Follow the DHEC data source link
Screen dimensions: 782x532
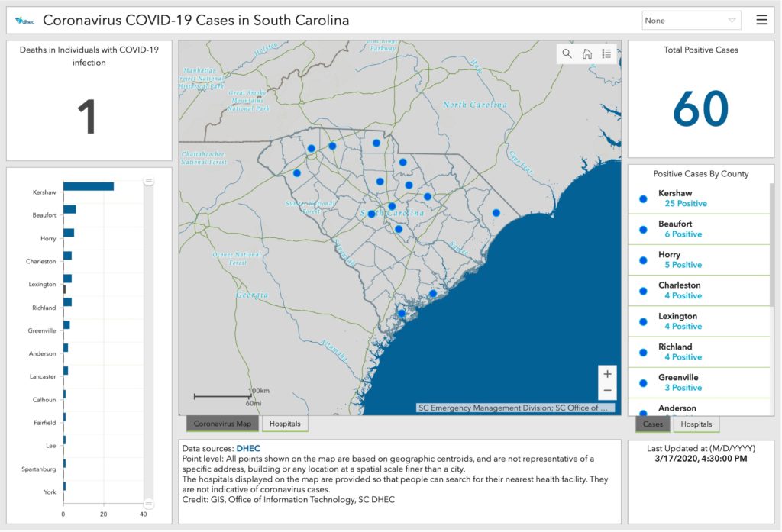pos(250,448)
